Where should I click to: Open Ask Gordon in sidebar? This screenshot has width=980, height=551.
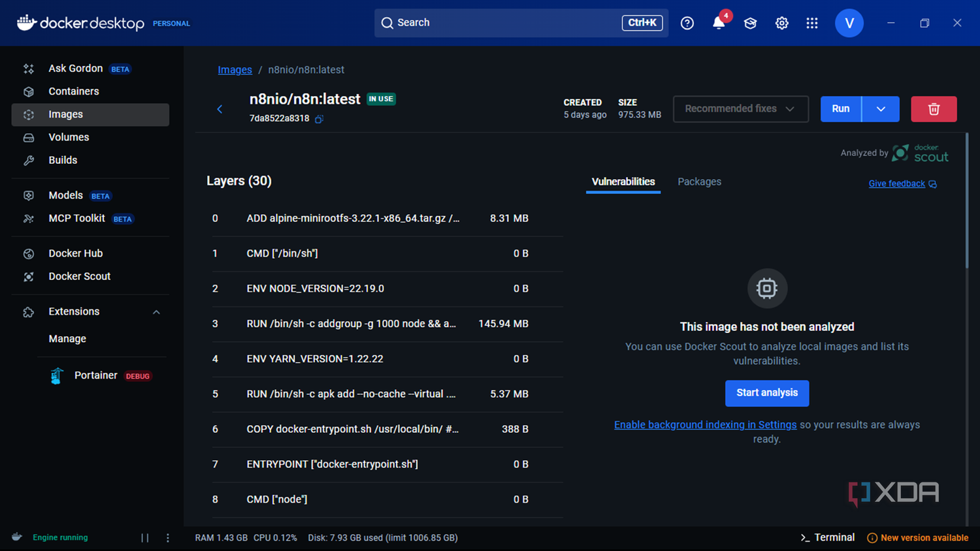click(x=90, y=69)
